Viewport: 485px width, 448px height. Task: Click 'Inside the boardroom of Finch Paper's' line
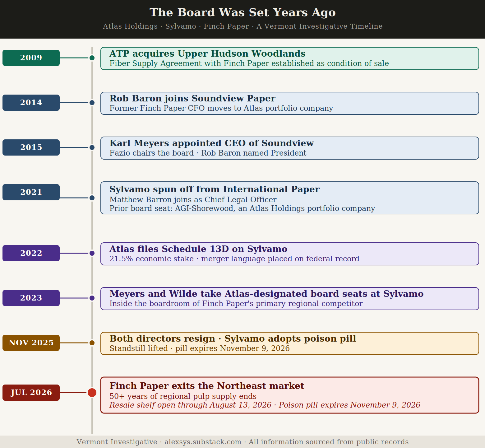[x=236, y=304]
